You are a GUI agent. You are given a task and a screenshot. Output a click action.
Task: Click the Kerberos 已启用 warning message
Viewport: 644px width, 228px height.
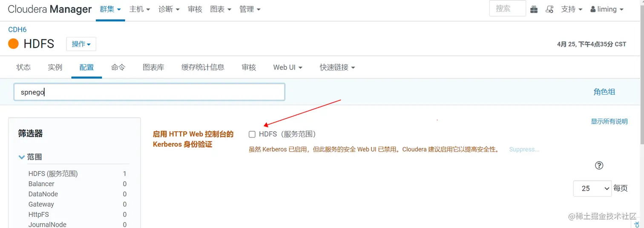[x=374, y=150]
